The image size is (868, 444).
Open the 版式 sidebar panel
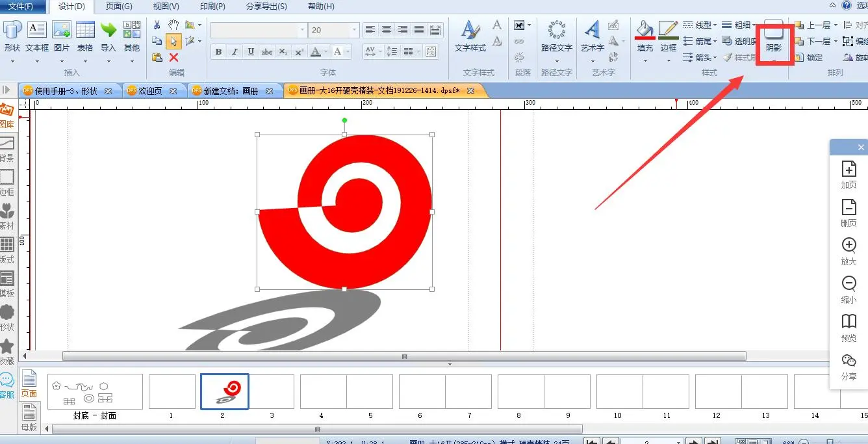(x=7, y=250)
